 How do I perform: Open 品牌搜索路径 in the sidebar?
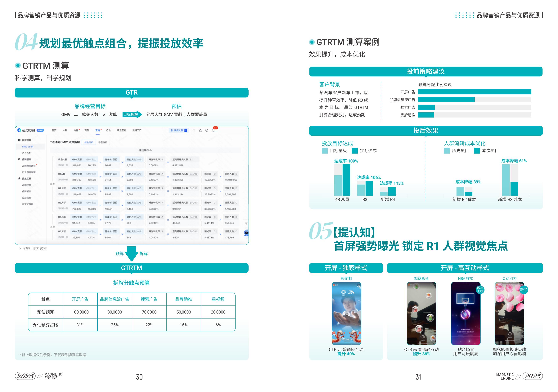pyautogui.click(x=29, y=166)
